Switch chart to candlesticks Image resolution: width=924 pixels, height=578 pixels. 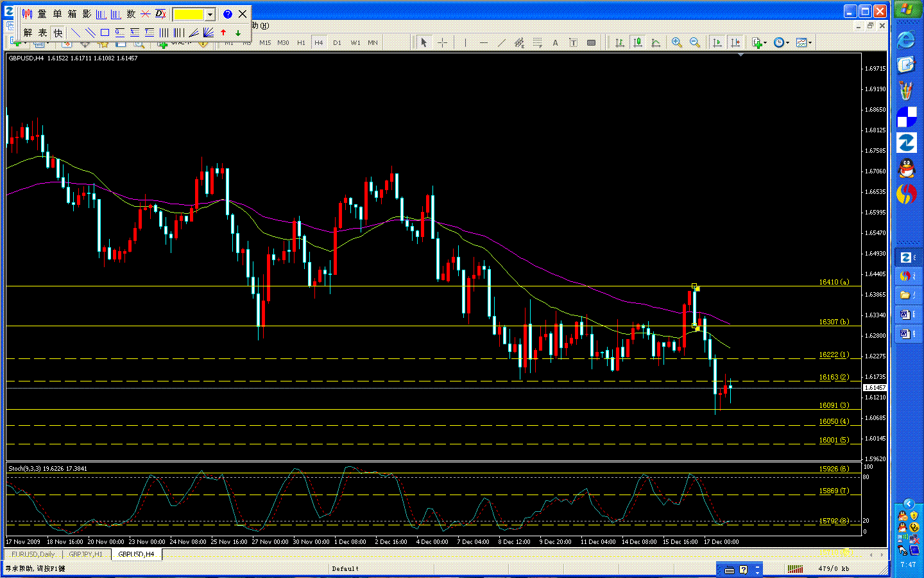pos(638,42)
